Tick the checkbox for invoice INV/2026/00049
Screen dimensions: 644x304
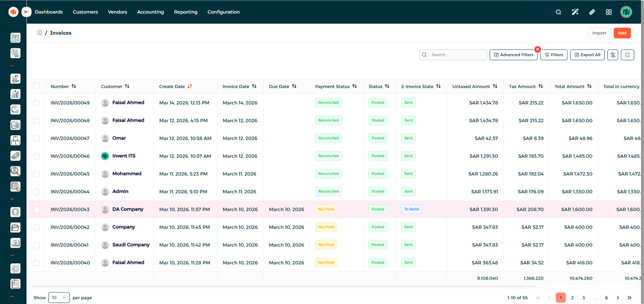click(x=36, y=103)
